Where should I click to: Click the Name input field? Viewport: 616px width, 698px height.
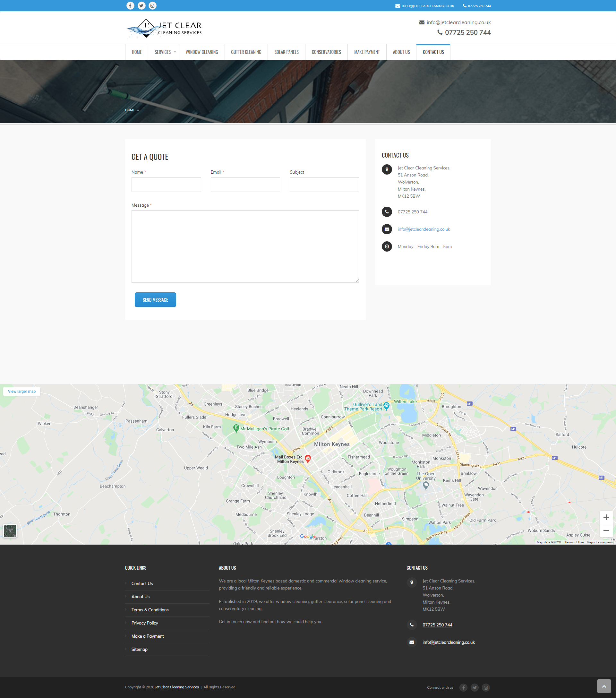(x=166, y=185)
